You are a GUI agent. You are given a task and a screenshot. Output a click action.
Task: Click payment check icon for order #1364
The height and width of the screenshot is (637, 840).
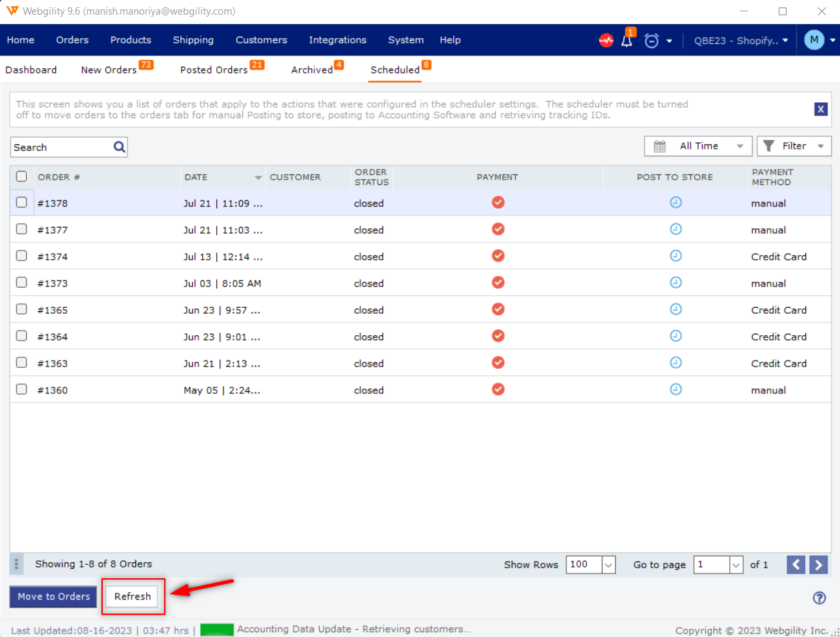498,336
